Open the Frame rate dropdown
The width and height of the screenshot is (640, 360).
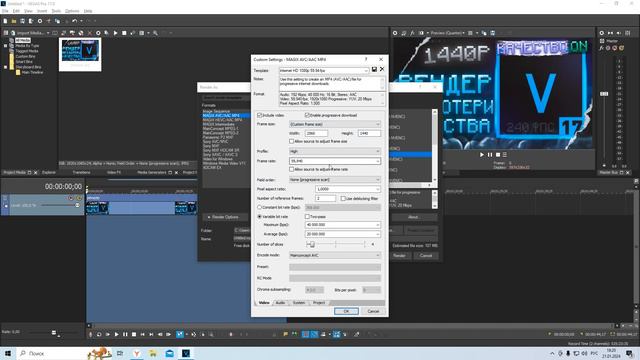pyautogui.click(x=335, y=161)
